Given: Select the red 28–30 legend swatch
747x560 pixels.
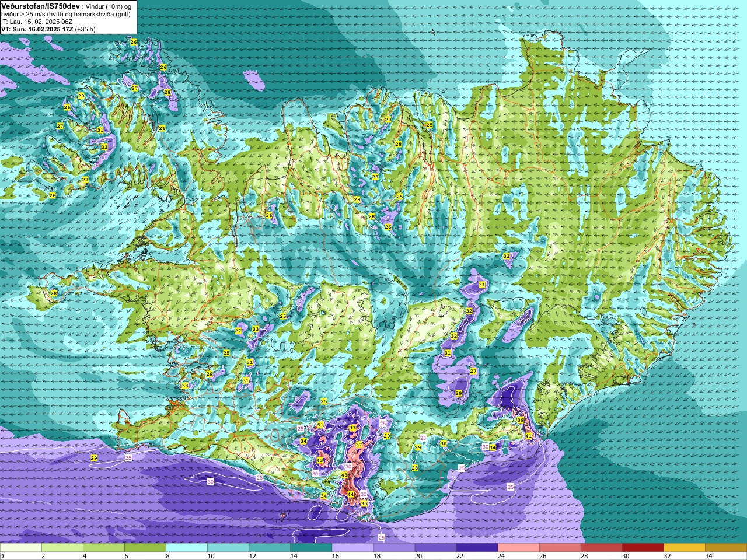Looking at the screenshot, I should coord(601,548).
